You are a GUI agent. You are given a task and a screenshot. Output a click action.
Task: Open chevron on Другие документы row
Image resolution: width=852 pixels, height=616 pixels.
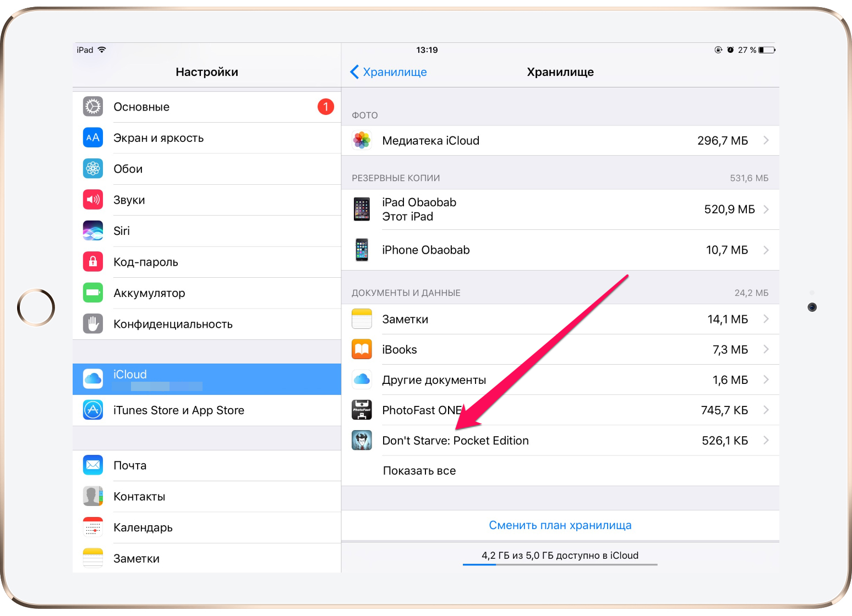(x=766, y=380)
